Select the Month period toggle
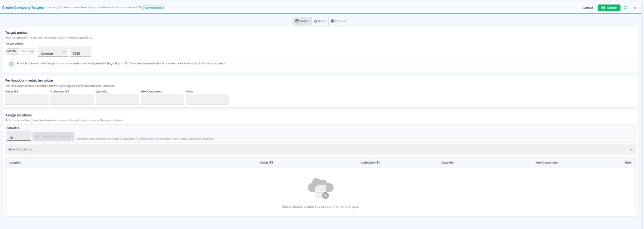Viewport: 644px width, 229px height. tap(12, 51)
